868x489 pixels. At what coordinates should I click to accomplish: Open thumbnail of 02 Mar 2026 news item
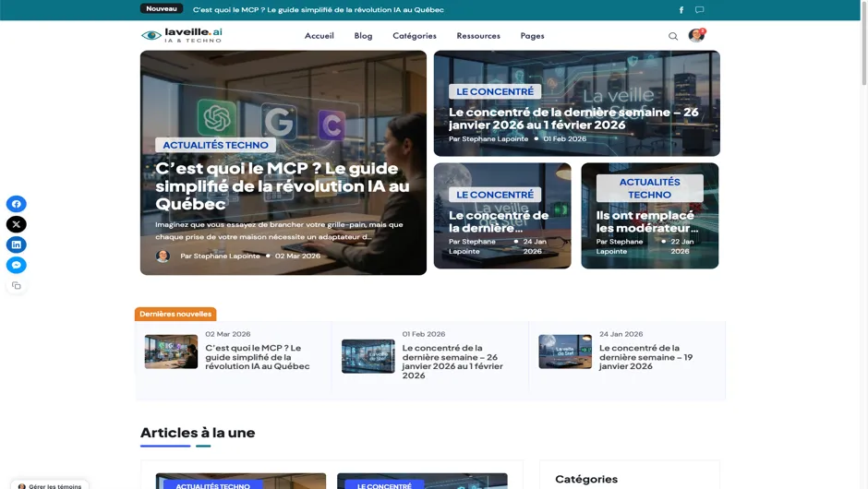tap(171, 352)
